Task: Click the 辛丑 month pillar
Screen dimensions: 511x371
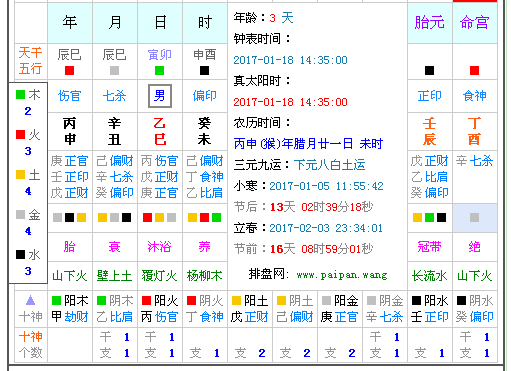Action: click(x=115, y=131)
